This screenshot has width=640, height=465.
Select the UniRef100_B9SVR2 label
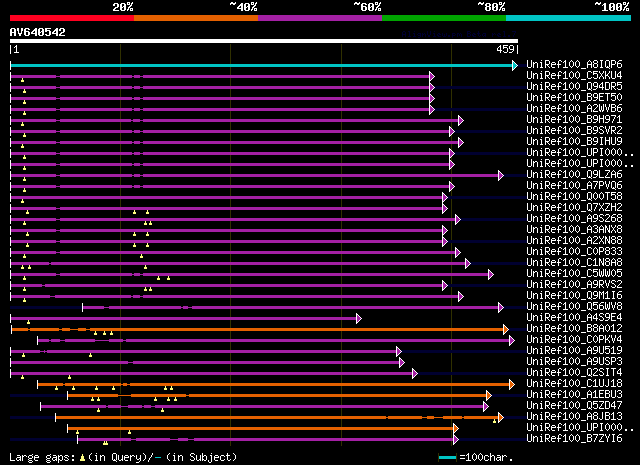[574, 131]
